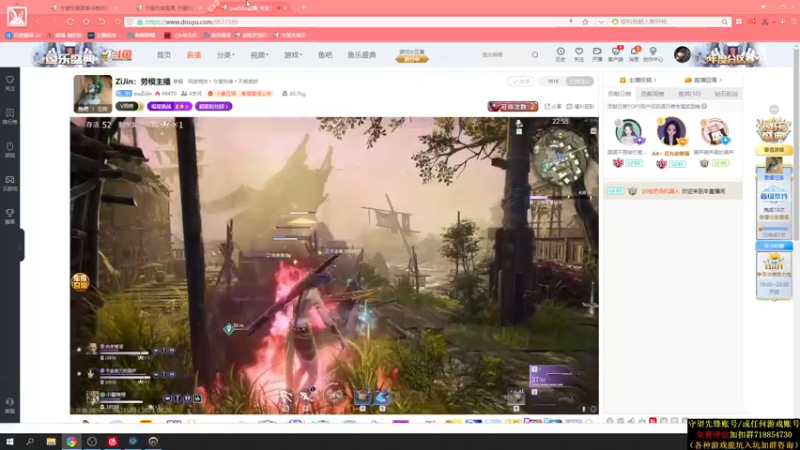Click the star bookmark icon left of address bar
This screenshot has height=450, width=800.
[x=118, y=22]
